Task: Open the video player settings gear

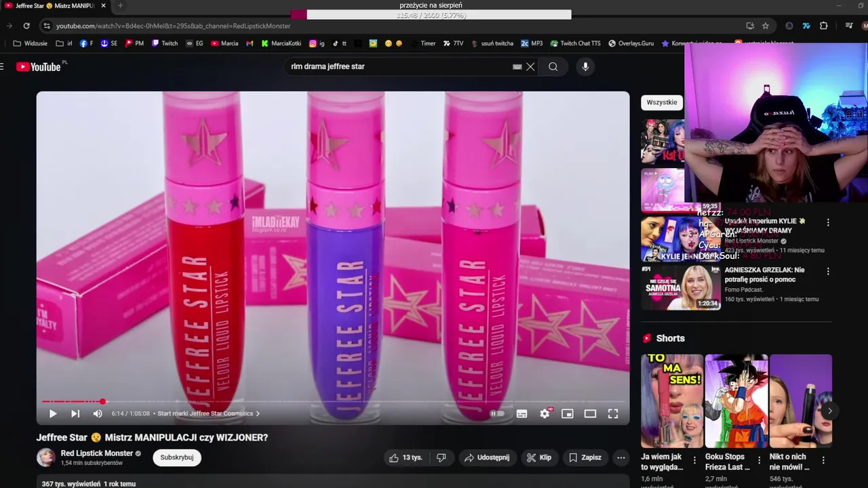Action: pyautogui.click(x=545, y=413)
